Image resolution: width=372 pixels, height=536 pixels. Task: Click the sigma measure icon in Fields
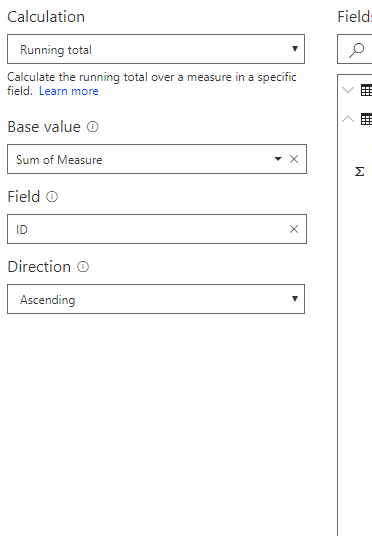point(360,171)
